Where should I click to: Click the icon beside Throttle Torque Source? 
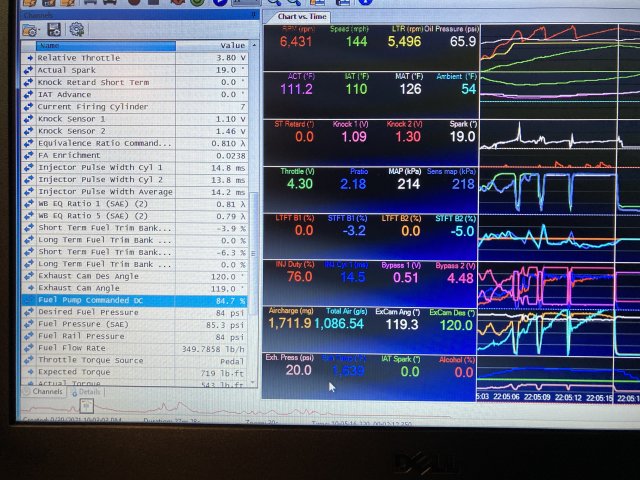pos(29,360)
